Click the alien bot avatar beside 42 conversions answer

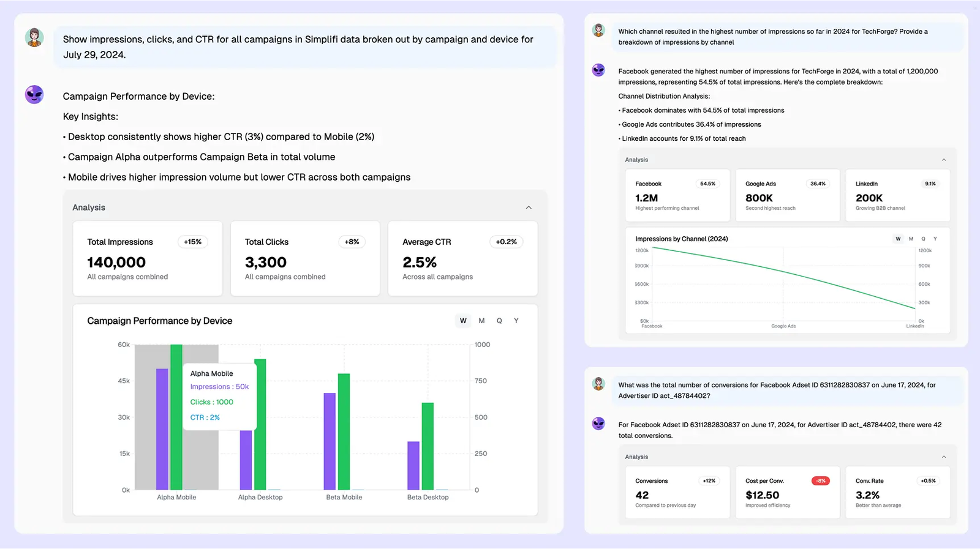(x=598, y=424)
